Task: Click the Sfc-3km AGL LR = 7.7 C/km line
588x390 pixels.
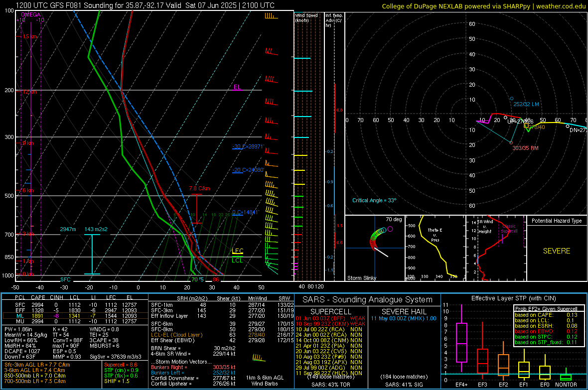Action: pos(37,365)
